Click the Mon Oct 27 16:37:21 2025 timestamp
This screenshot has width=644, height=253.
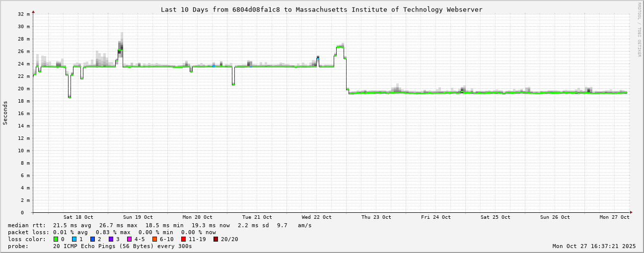pos(594,246)
